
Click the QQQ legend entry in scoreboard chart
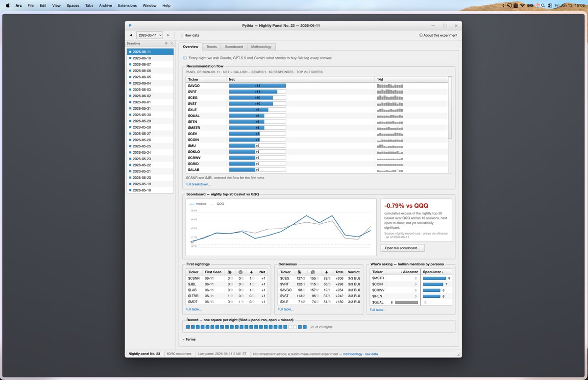(217, 204)
